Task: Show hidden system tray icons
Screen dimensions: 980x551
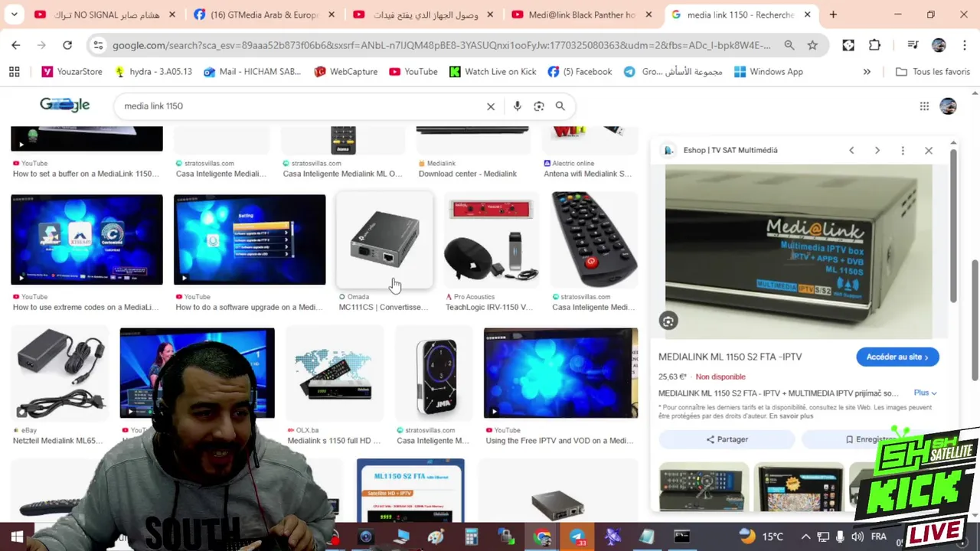Action: 805,536
